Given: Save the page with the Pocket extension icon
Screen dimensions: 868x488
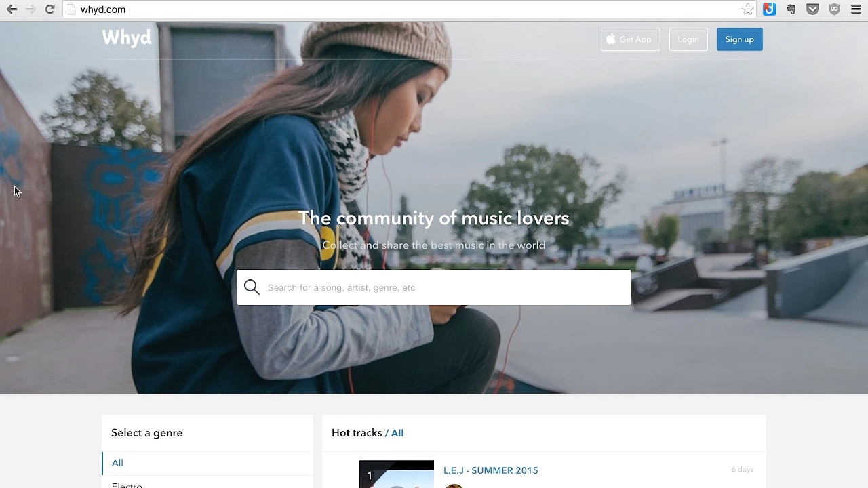Looking at the screenshot, I should (812, 9).
